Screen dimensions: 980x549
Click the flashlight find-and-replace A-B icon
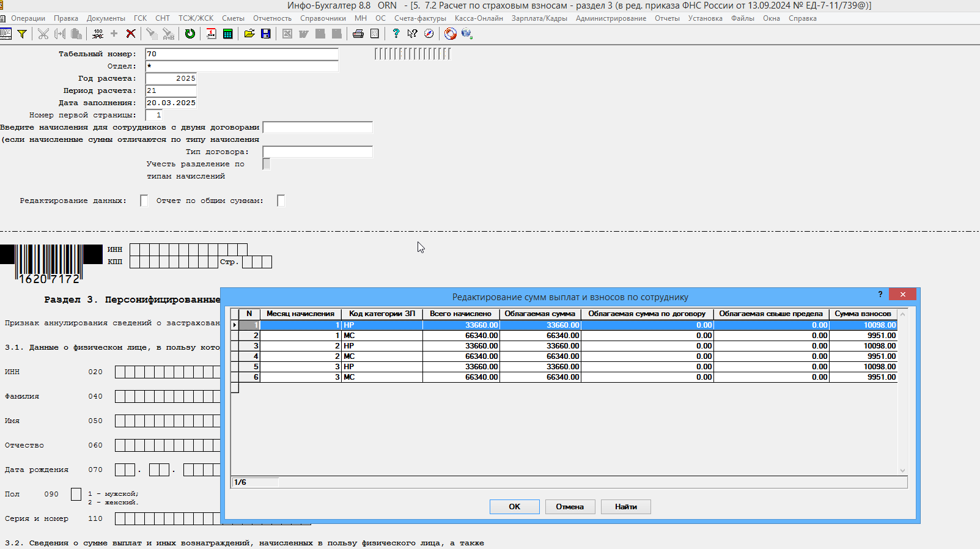click(x=168, y=34)
